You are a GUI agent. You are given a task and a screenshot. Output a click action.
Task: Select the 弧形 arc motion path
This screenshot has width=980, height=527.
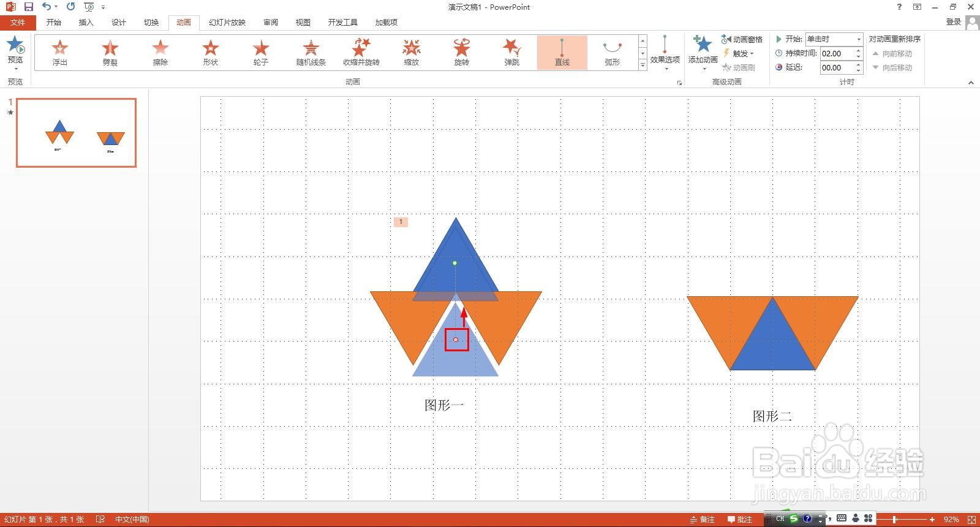(612, 52)
